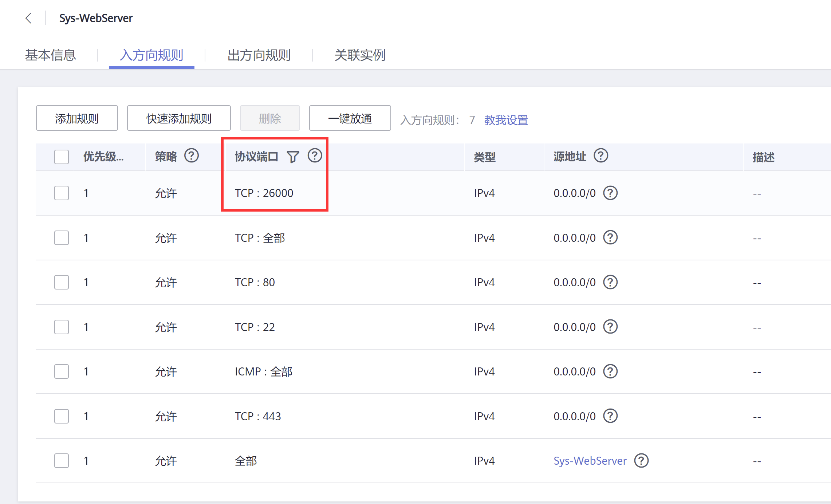Go to the 基本信息 tab
The width and height of the screenshot is (831, 504).
(x=51, y=55)
